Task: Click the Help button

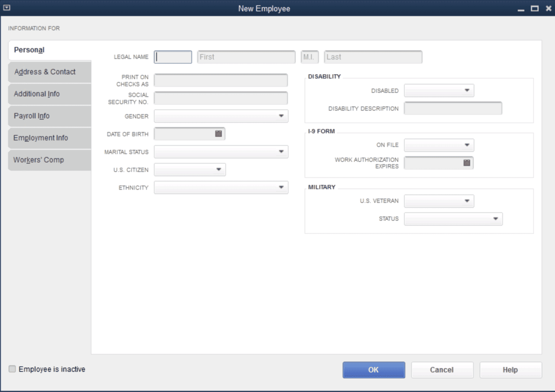Action: (x=511, y=370)
